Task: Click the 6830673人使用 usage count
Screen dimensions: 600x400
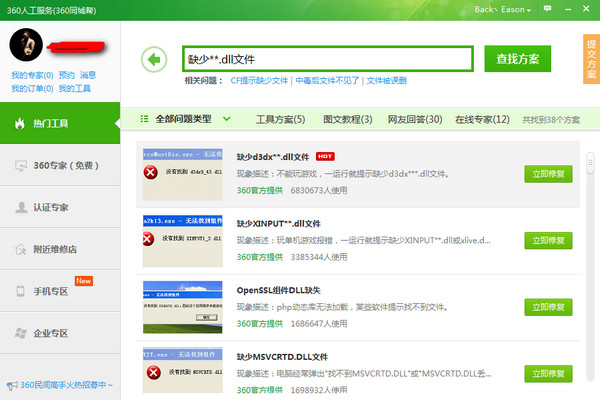Action: (319, 190)
